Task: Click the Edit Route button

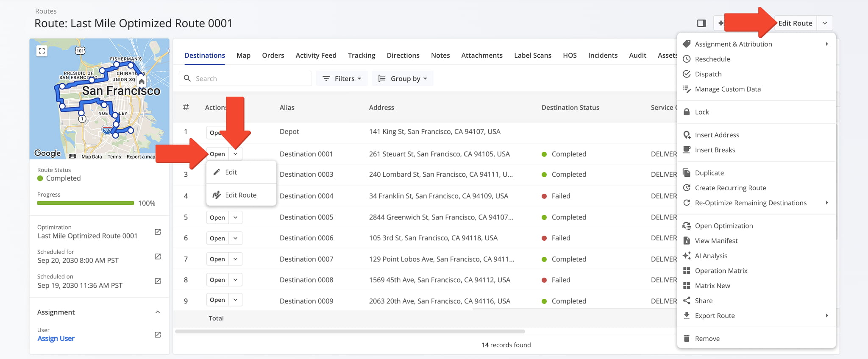Action: (x=796, y=23)
